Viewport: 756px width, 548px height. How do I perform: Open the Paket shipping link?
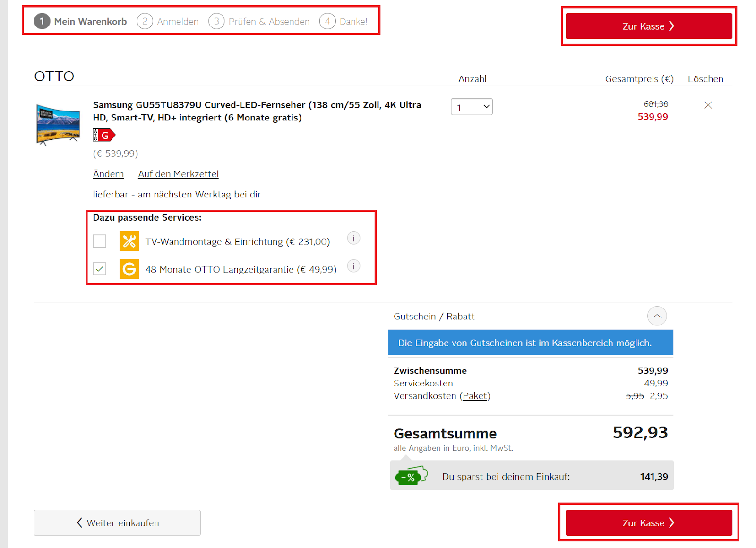(x=475, y=396)
